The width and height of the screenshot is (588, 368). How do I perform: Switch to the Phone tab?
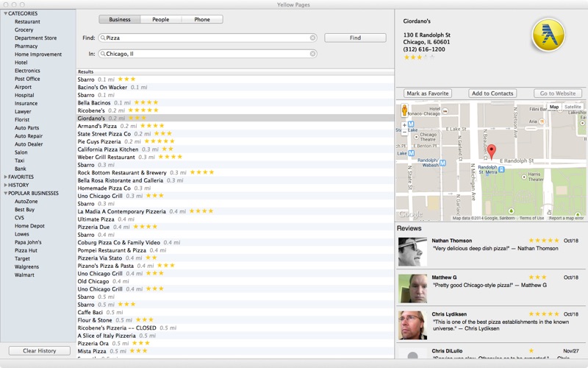coord(202,20)
